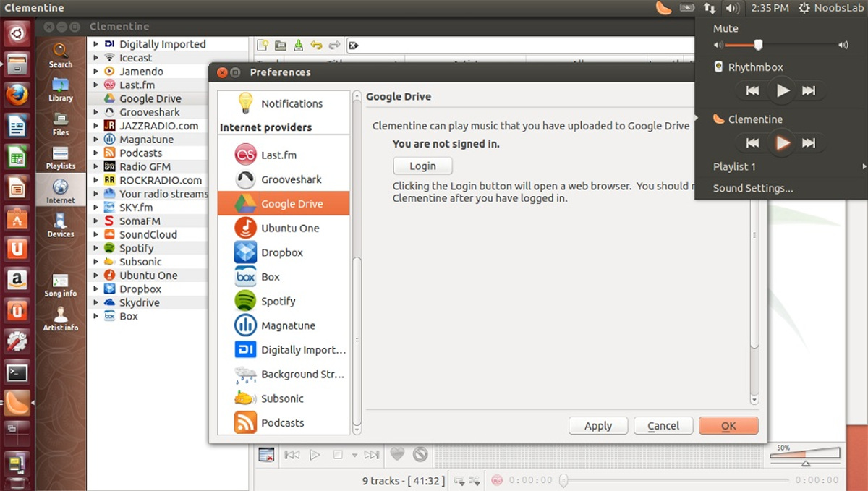Confirm Preferences with OK
Image resolution: width=868 pixels, height=491 pixels.
click(x=728, y=426)
